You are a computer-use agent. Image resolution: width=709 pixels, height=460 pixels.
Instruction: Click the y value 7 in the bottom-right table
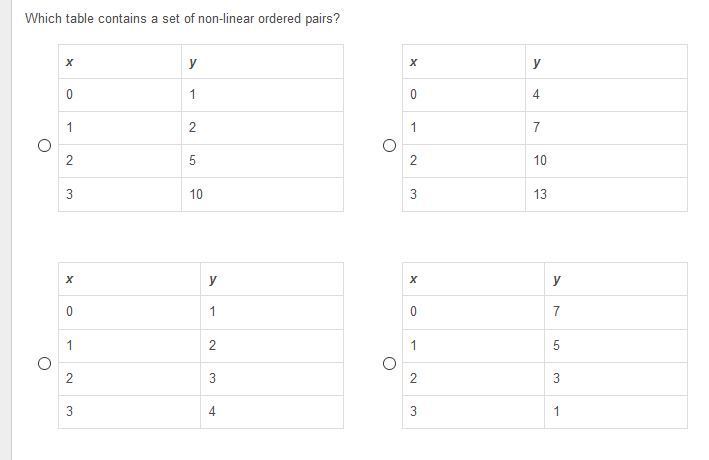pos(556,312)
